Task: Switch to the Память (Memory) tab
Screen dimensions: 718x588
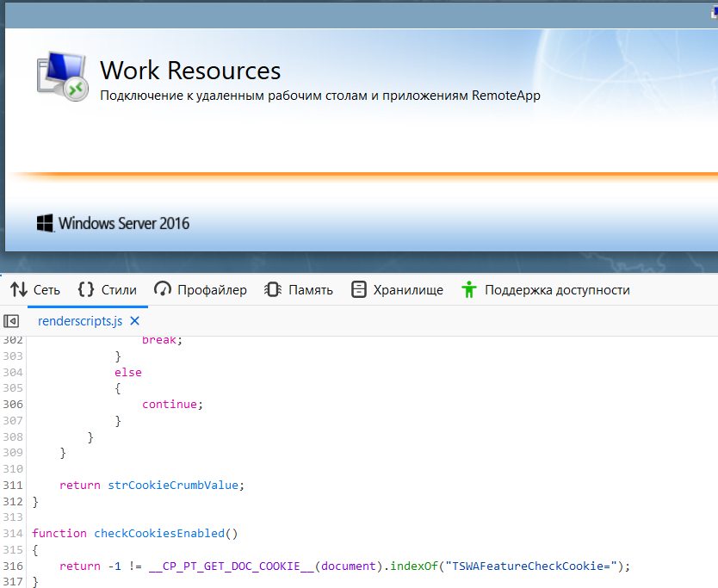Action: coord(299,290)
